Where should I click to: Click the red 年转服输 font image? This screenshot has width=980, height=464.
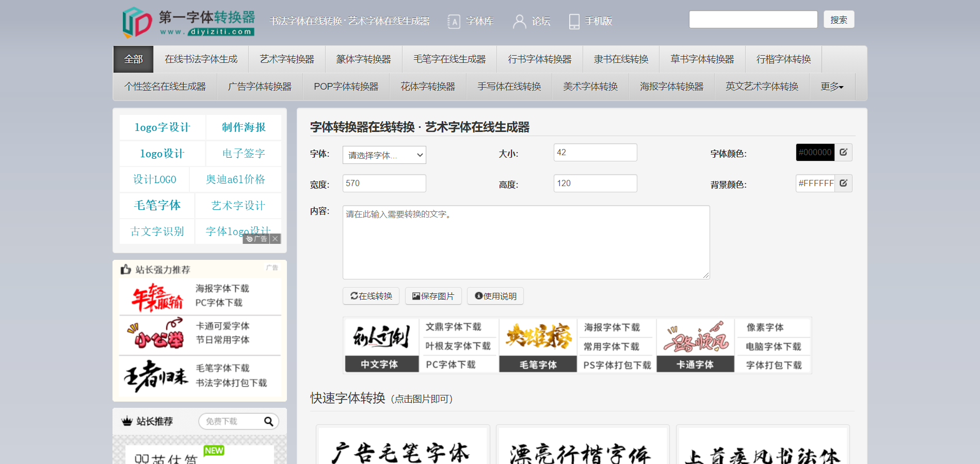click(157, 297)
